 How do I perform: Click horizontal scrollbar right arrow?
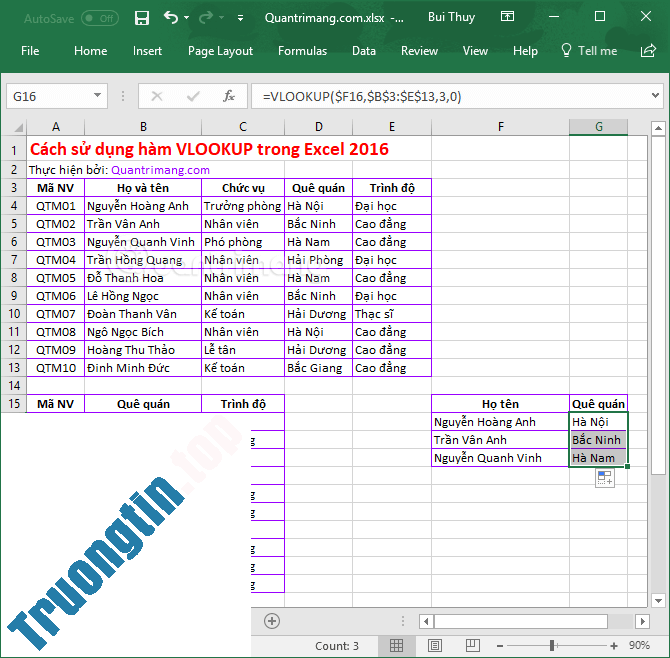pos(642,621)
